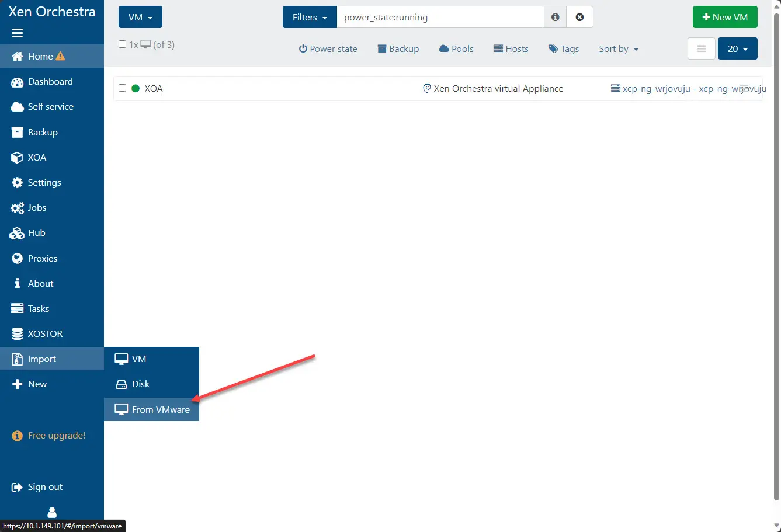Open the VM object type dropdown

[140, 18]
